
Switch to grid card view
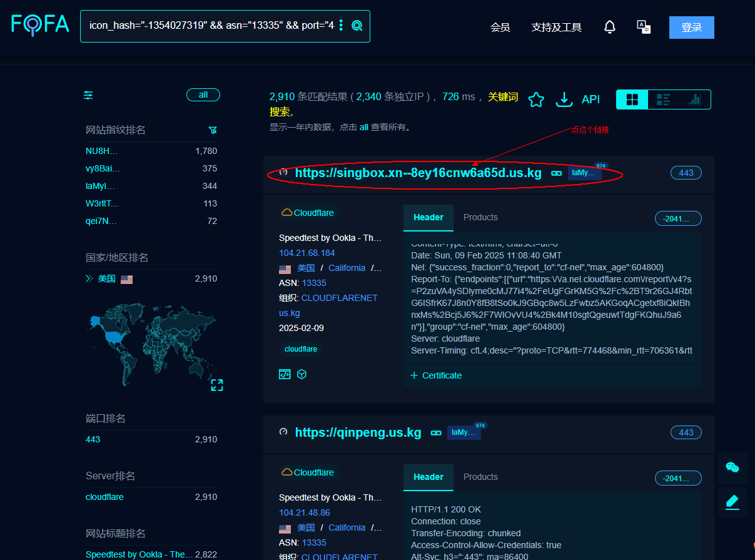(x=632, y=99)
